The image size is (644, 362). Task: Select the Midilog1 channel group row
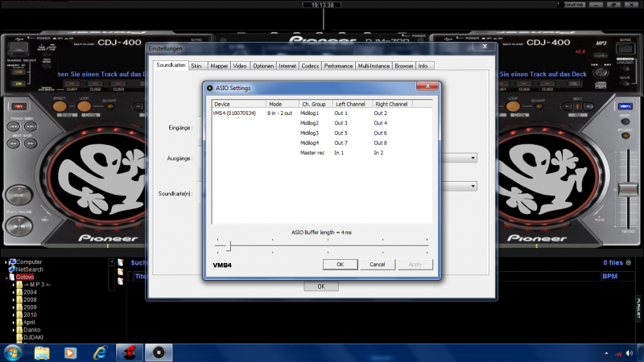click(x=310, y=113)
